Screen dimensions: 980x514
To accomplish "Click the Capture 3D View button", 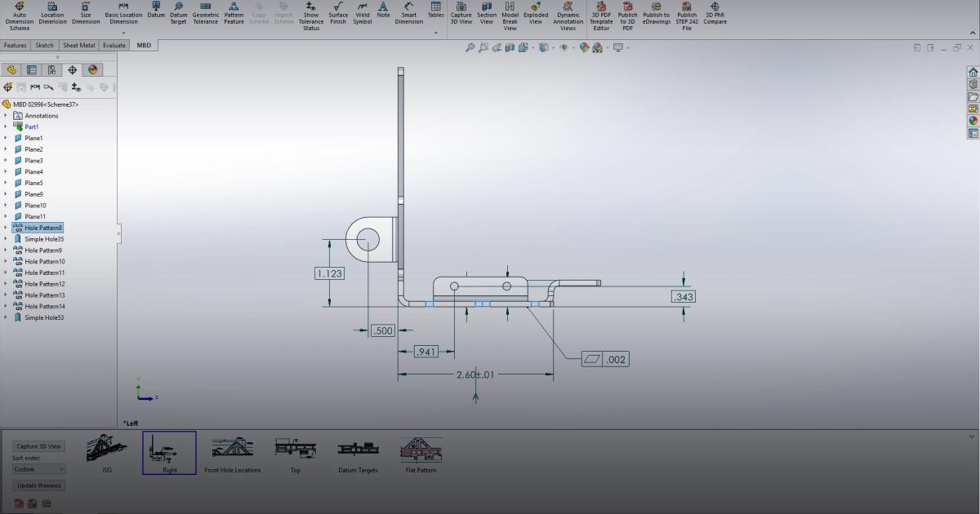I will coord(38,445).
